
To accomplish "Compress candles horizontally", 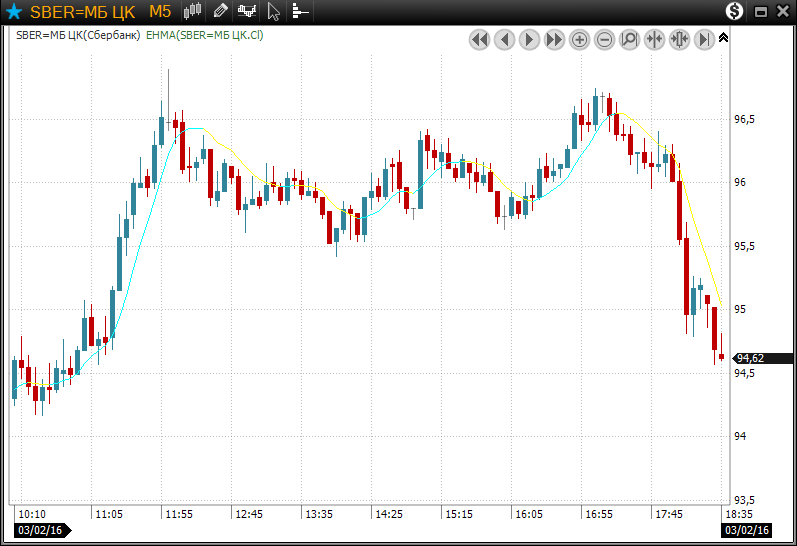I will point(654,40).
